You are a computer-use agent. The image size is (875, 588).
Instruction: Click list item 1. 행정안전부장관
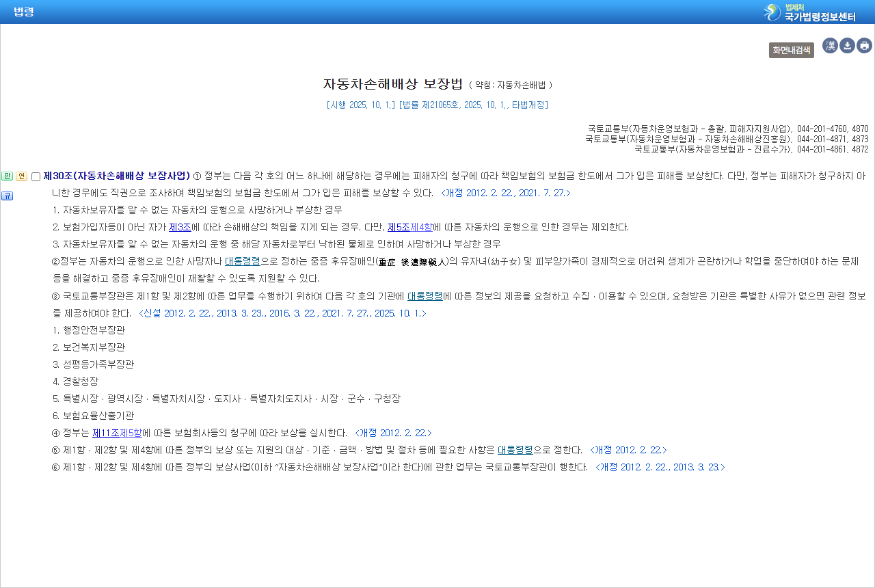tap(89, 330)
